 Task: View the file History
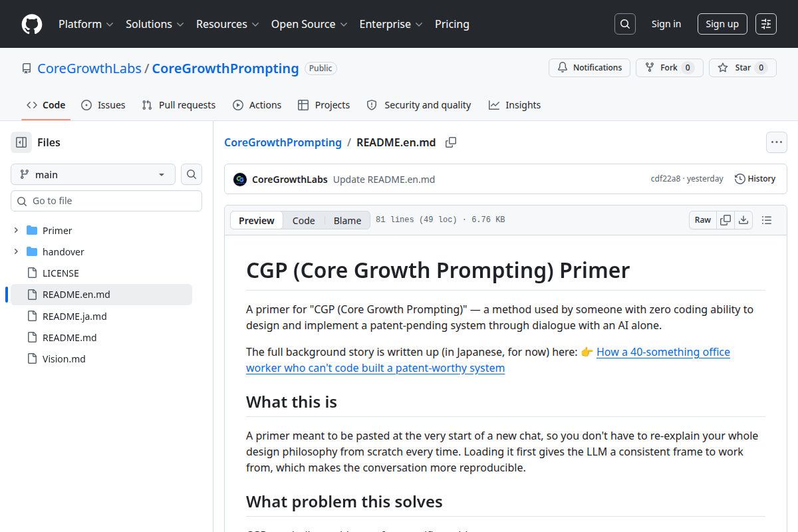[x=755, y=179]
